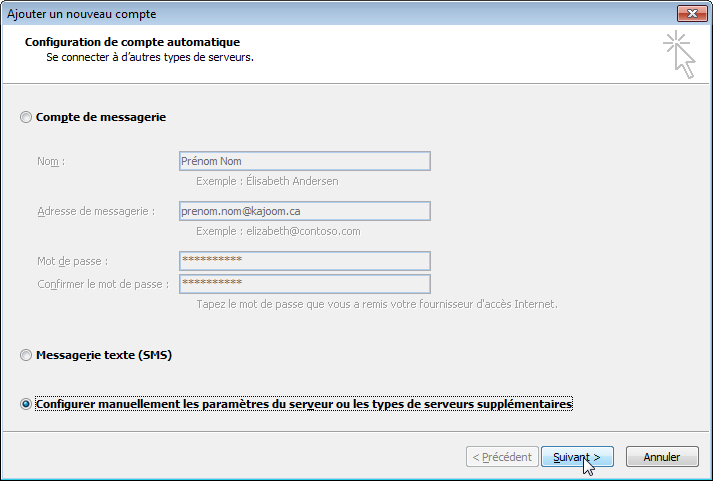Click the Se connecter à d'autres types de serveurs subtitle
The width and height of the screenshot is (713, 481).
click(x=150, y=58)
